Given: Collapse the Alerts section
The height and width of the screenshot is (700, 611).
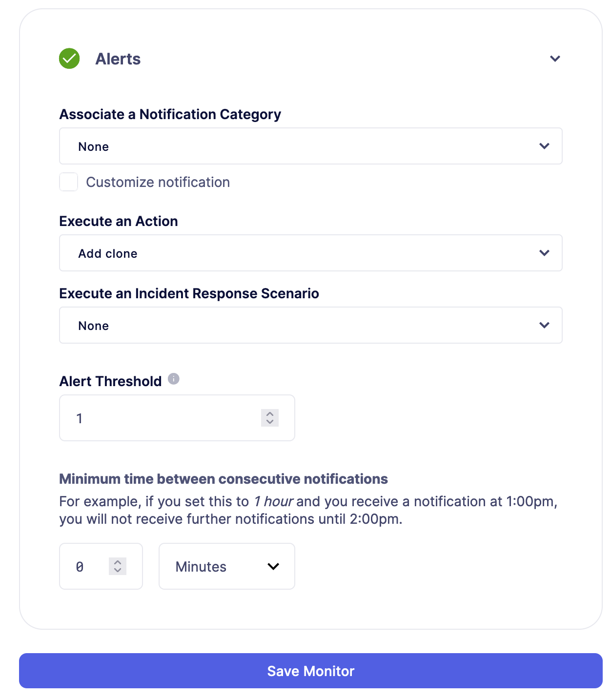Looking at the screenshot, I should [555, 58].
